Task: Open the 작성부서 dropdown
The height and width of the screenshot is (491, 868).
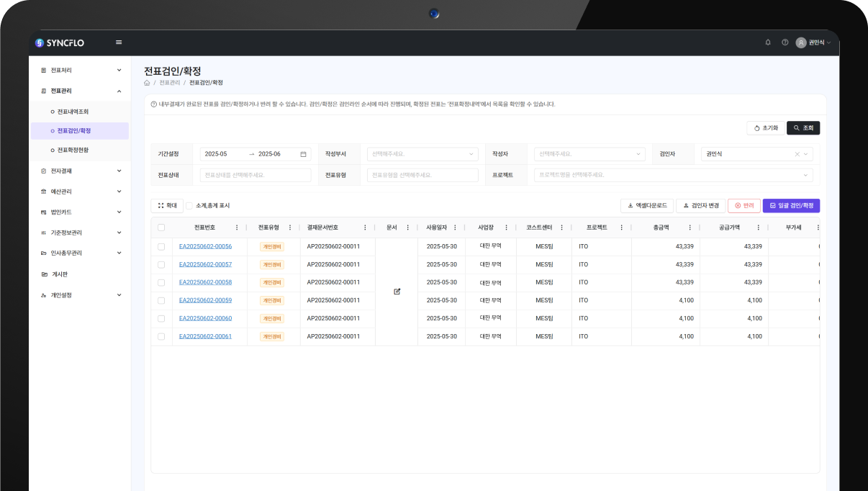Action: pyautogui.click(x=422, y=154)
